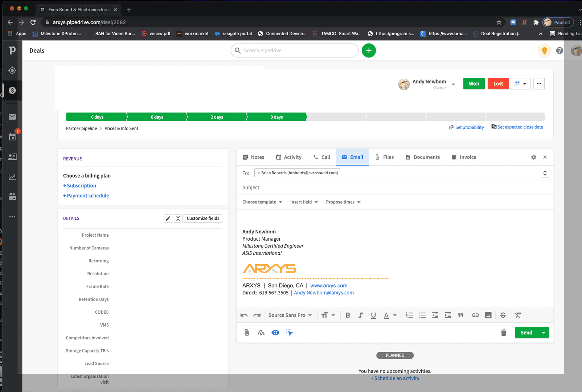Toggle link click tracking icon
Image resolution: width=582 pixels, height=392 pixels.
[x=290, y=332]
